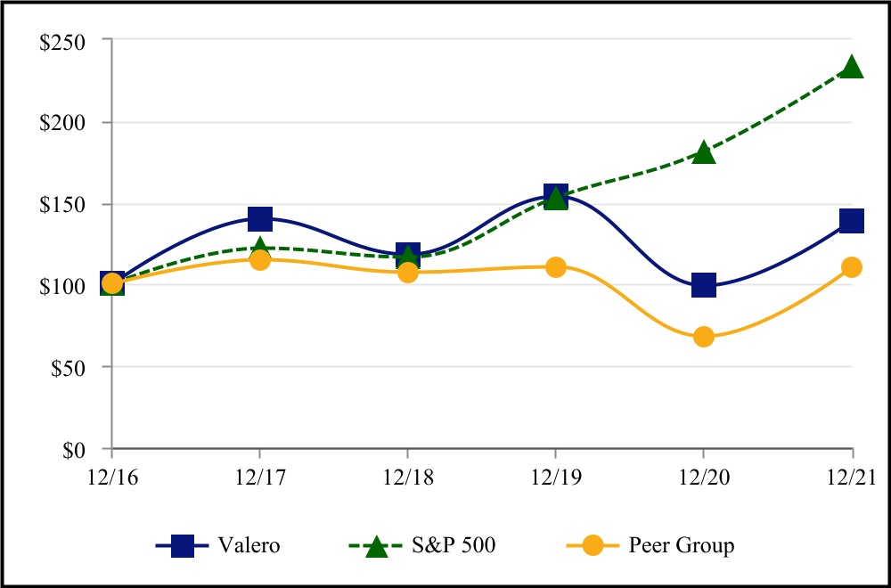Click the Peer Group circle at 12/18

tap(407, 272)
